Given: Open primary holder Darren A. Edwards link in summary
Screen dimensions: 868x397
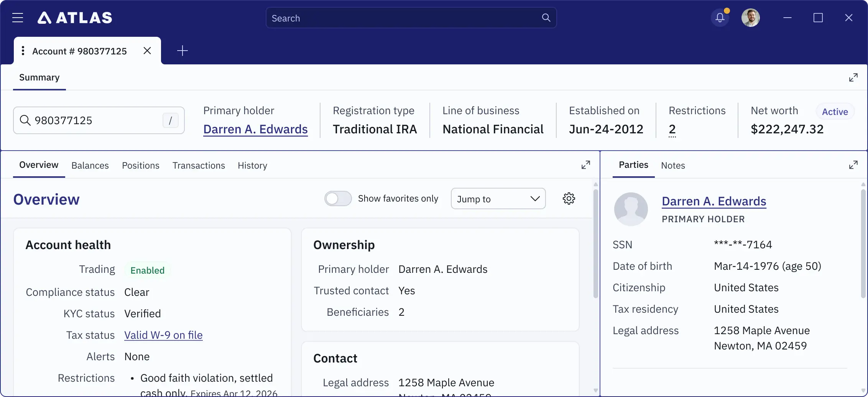Looking at the screenshot, I should point(255,130).
